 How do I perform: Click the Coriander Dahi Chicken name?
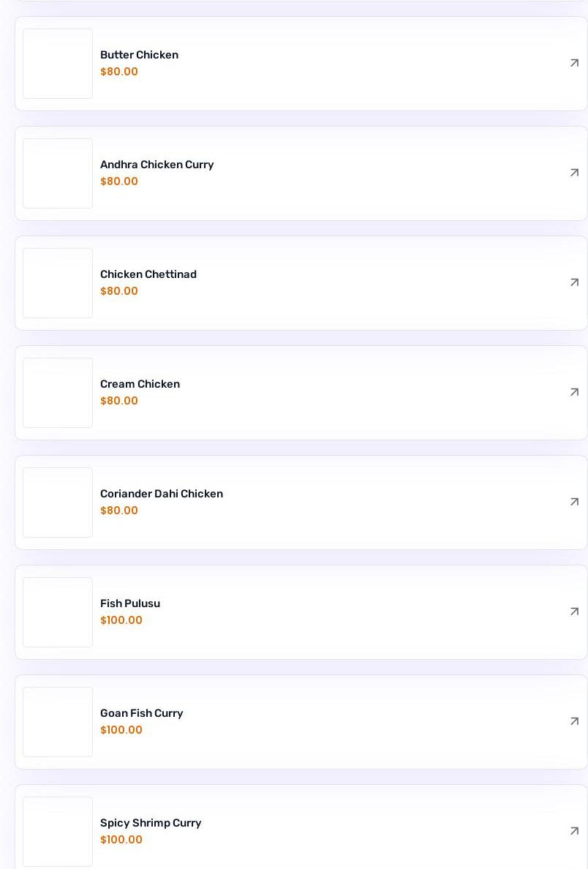tap(161, 494)
